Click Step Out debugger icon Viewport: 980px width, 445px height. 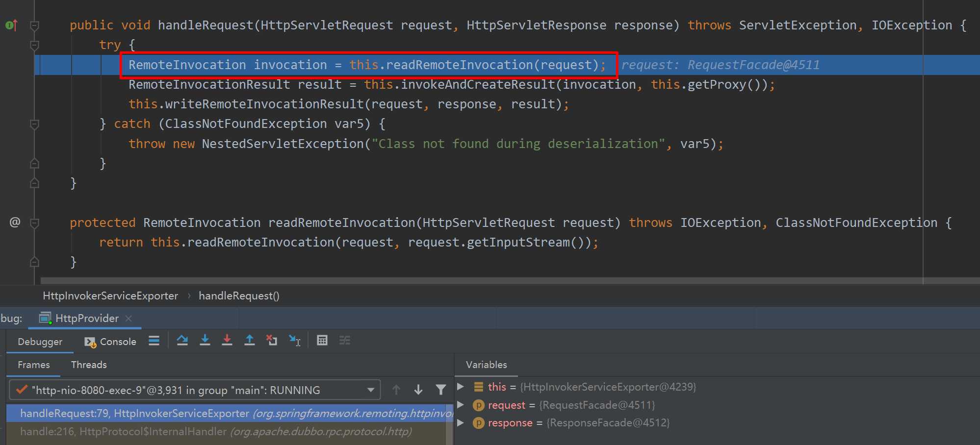pos(250,341)
